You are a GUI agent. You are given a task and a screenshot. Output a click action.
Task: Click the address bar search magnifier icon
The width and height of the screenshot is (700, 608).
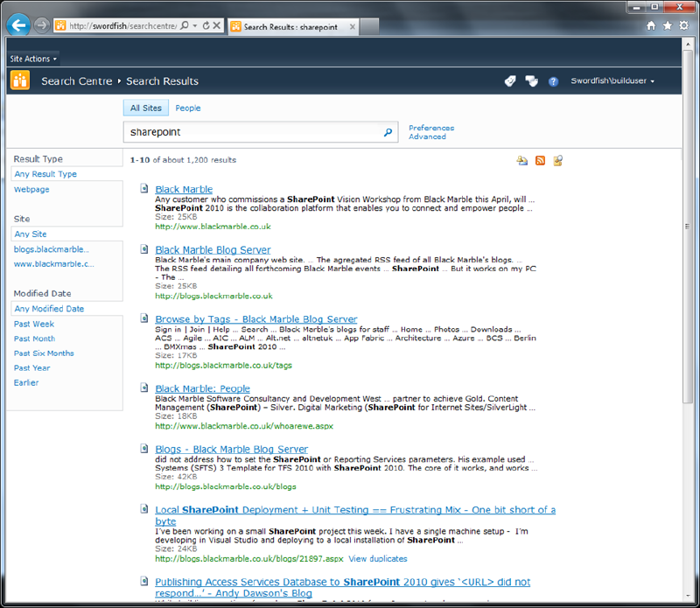pos(185,25)
